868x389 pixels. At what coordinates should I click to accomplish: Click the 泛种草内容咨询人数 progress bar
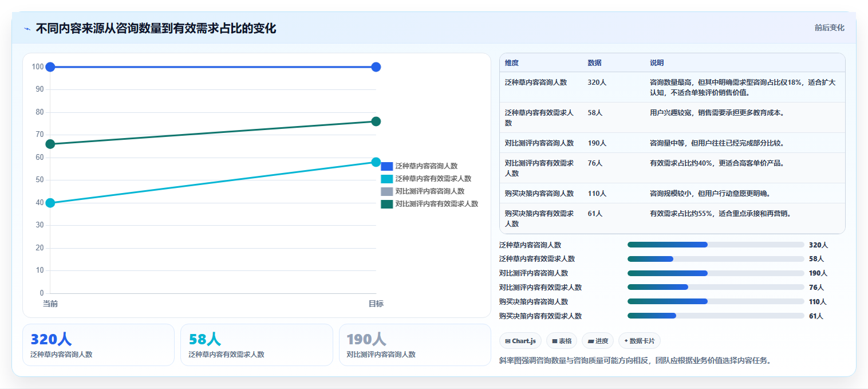click(x=716, y=245)
